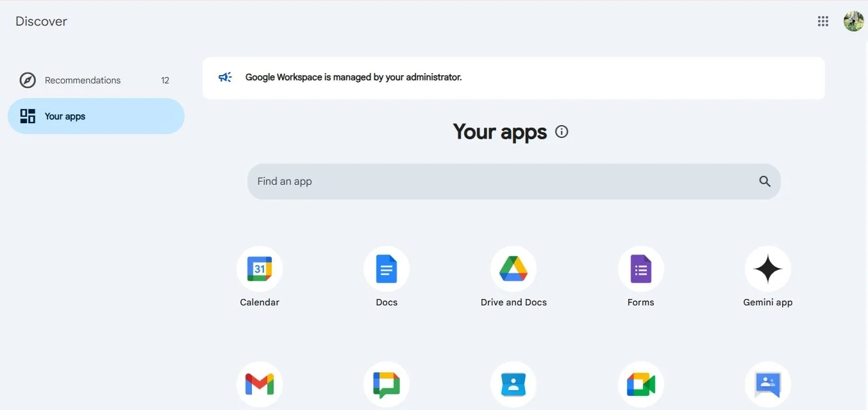Click the Discover page title
The height and width of the screenshot is (410, 868).
[x=41, y=21]
